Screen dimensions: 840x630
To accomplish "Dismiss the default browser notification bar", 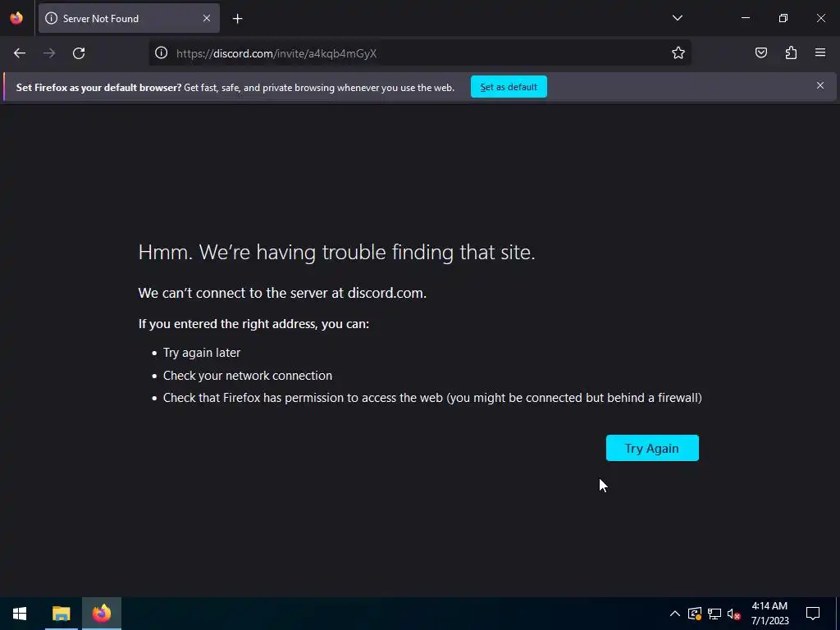I will coord(820,85).
